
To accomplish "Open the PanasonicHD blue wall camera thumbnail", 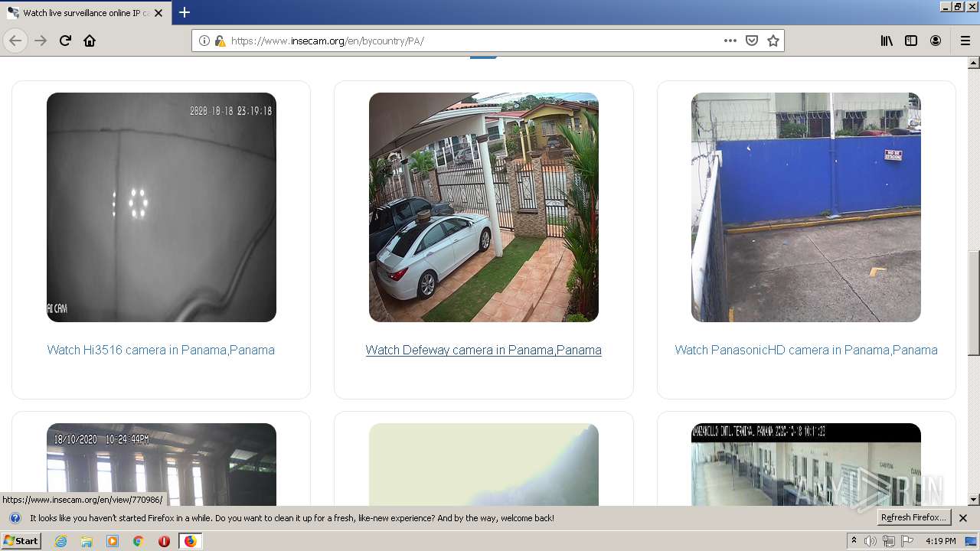I will coord(806,207).
